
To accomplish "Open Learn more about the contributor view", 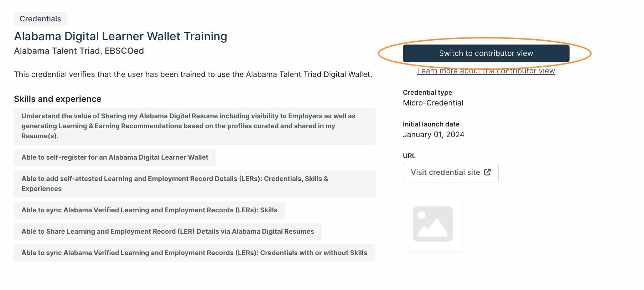I will 486,71.
